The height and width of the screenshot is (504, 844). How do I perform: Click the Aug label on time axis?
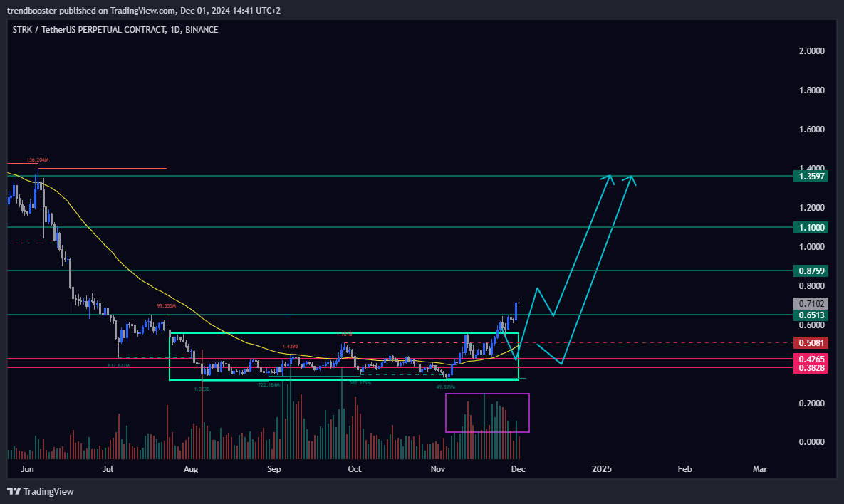pos(191,469)
